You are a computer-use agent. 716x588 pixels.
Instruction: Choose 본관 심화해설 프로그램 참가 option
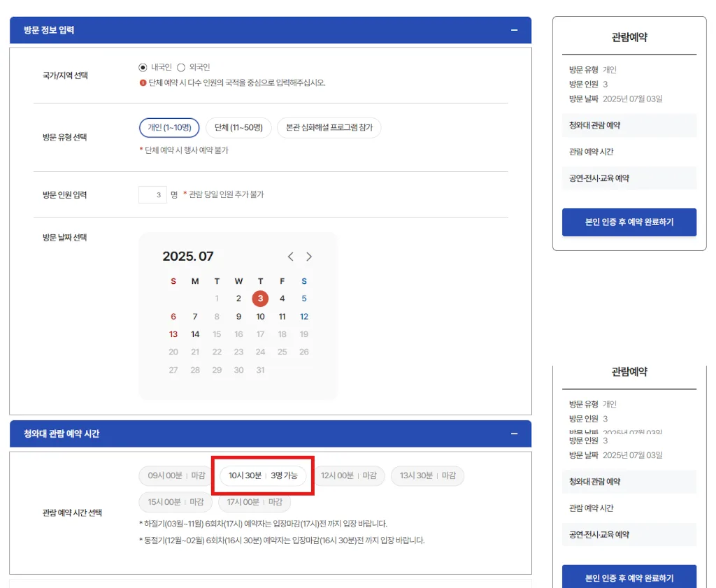click(329, 128)
